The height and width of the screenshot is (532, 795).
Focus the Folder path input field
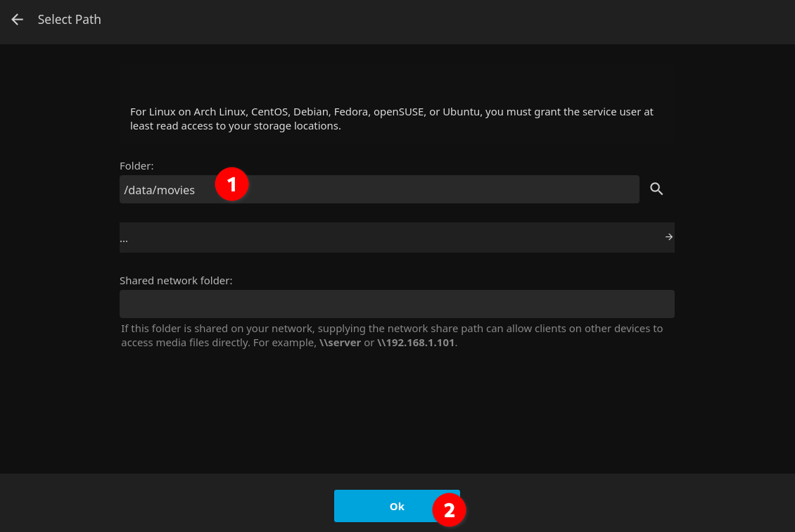coord(379,190)
